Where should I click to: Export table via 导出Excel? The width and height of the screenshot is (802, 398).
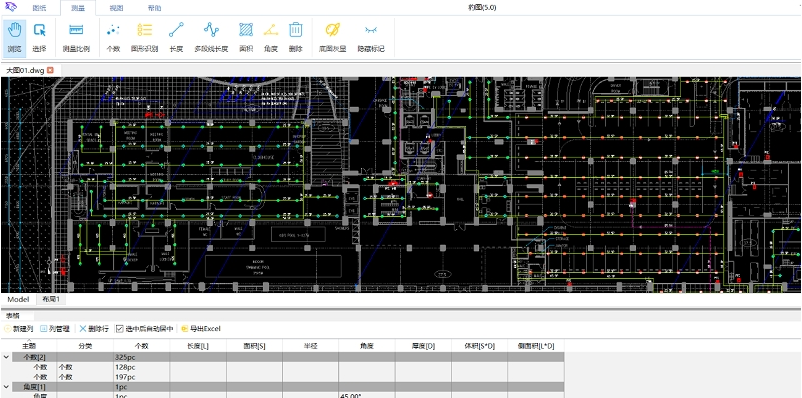tap(200, 328)
